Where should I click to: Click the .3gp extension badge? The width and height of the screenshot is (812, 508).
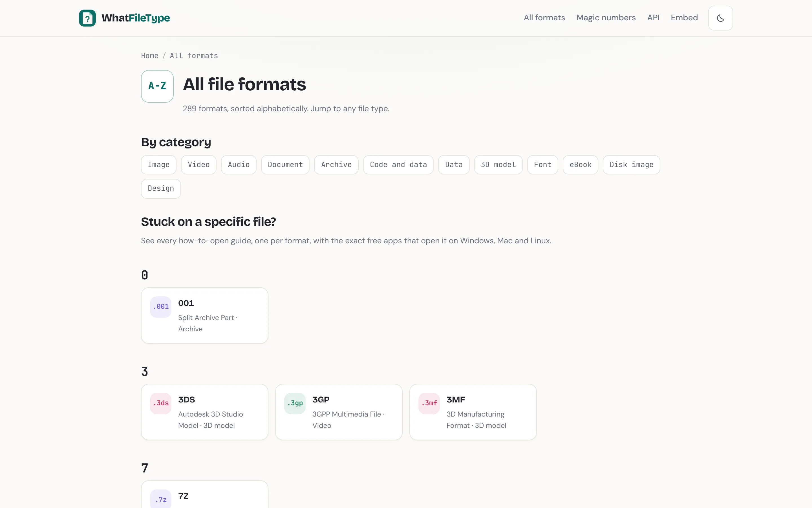click(295, 403)
